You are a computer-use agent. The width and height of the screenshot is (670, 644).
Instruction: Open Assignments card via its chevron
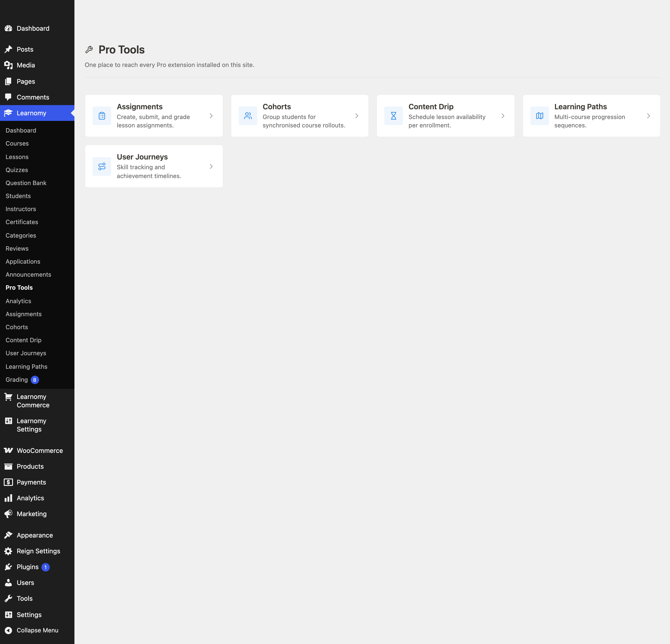pos(211,116)
